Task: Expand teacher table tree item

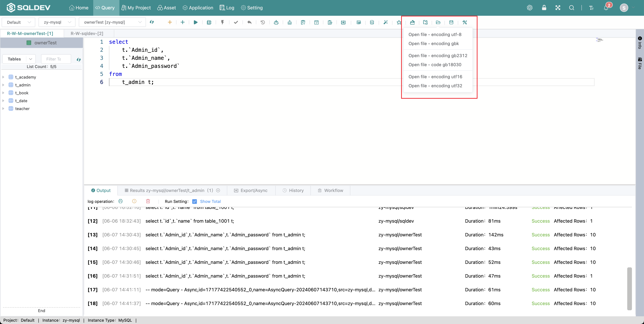Action: point(3,108)
